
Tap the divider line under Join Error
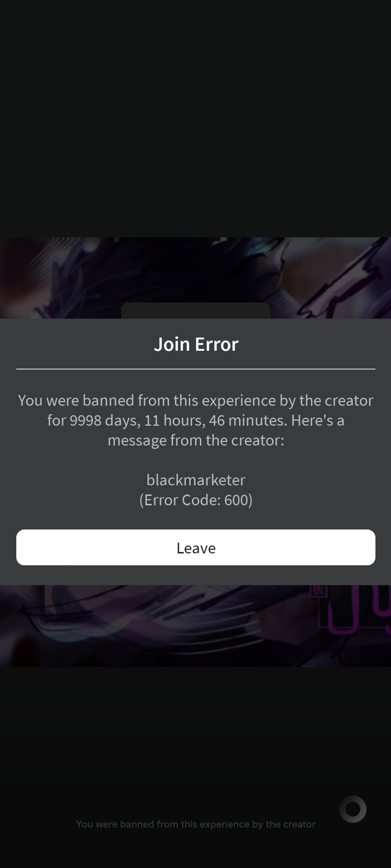pos(196,369)
